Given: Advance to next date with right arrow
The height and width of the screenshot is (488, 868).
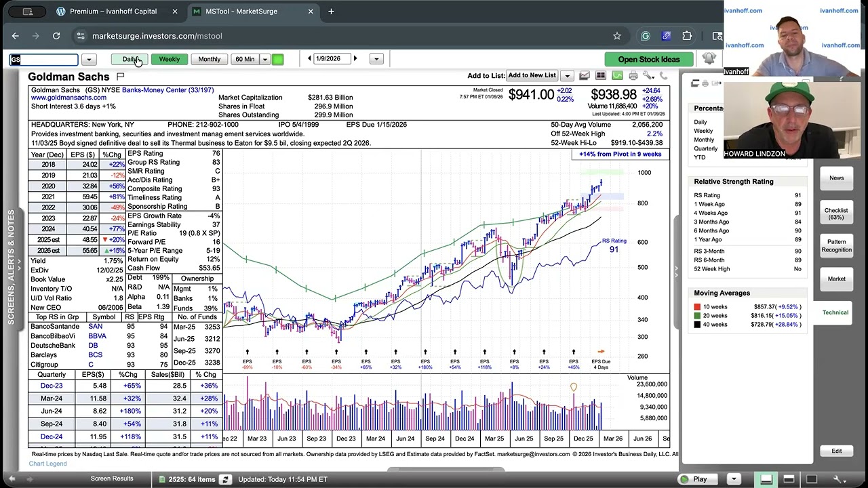Looking at the screenshot, I should [x=355, y=59].
